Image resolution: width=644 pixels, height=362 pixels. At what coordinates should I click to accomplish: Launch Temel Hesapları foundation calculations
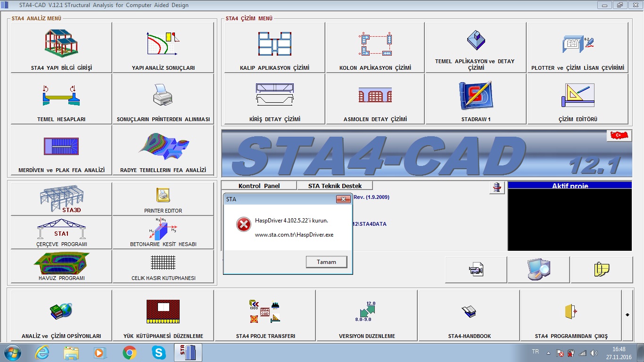pos(61,99)
